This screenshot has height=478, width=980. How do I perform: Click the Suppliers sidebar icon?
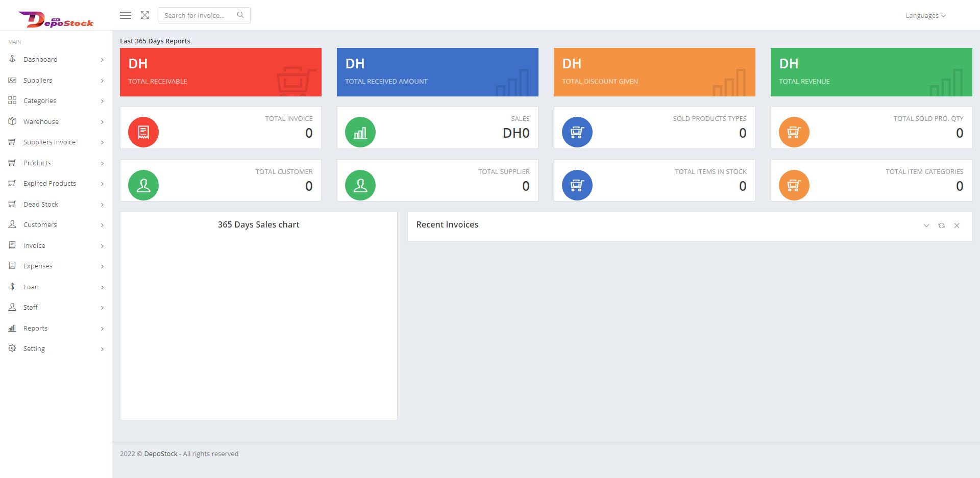[12, 80]
